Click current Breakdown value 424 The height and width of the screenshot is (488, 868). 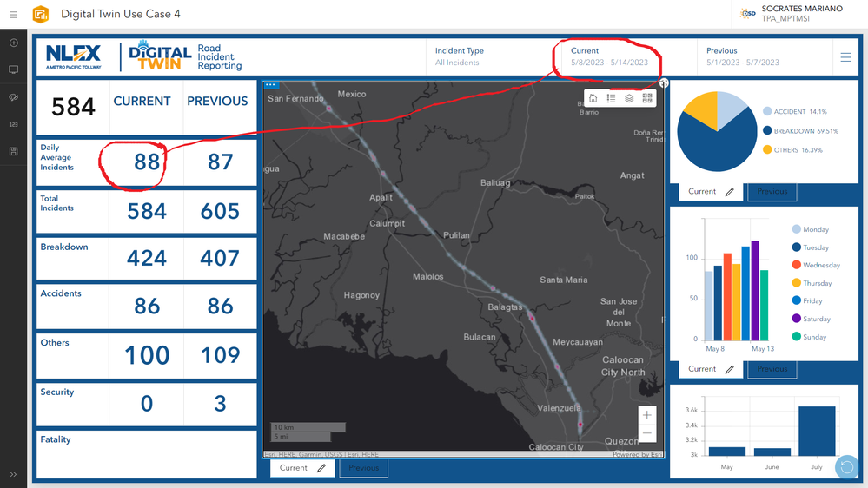coord(147,259)
